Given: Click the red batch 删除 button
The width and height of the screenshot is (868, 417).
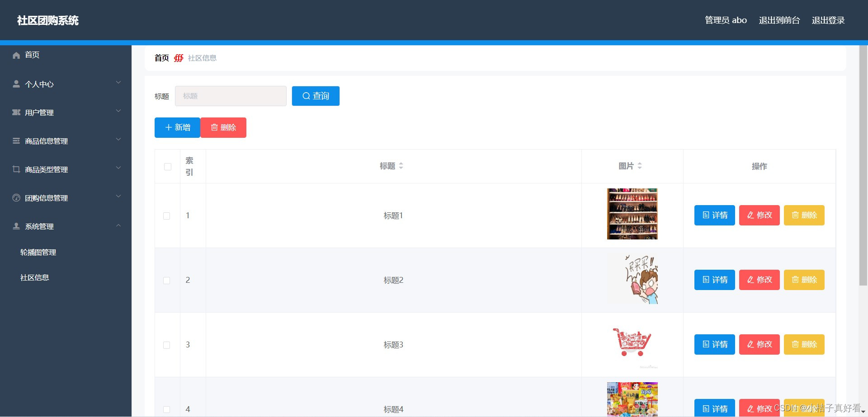Looking at the screenshot, I should tap(223, 127).
